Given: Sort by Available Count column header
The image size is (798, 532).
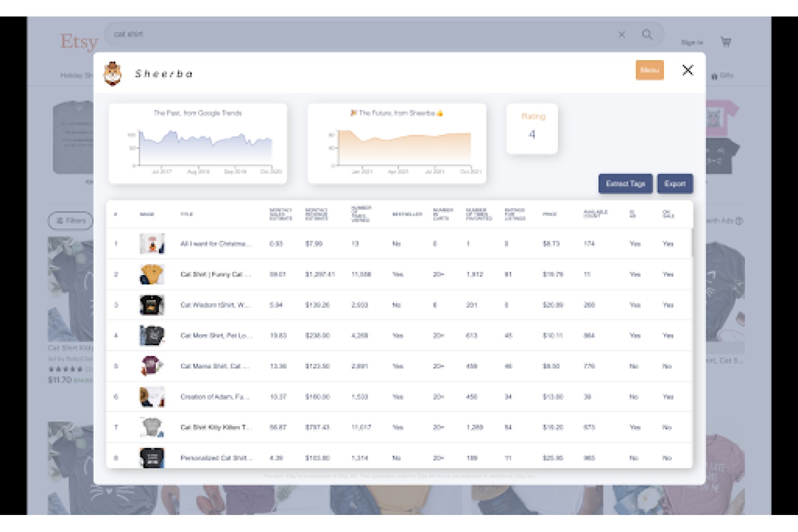Looking at the screenshot, I should 595,214.
